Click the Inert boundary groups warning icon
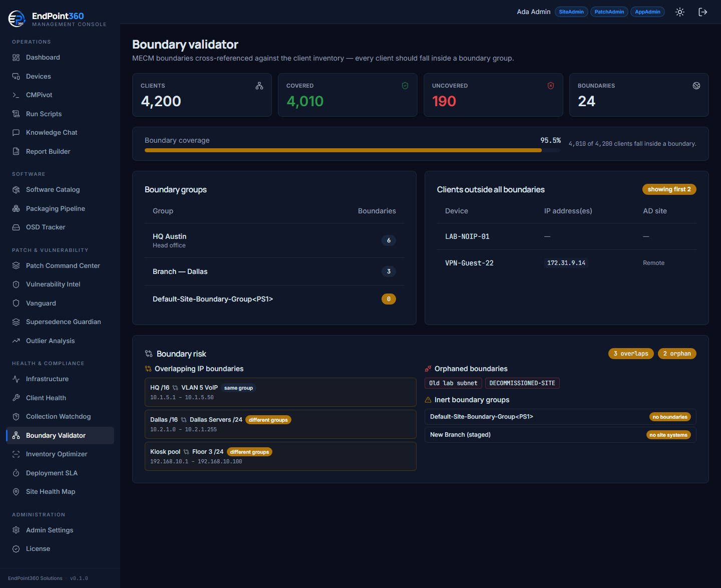The image size is (721, 588). point(428,400)
